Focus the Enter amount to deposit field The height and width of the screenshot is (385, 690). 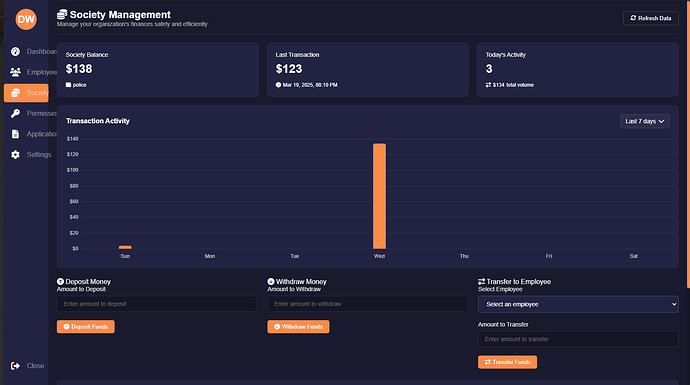157,304
